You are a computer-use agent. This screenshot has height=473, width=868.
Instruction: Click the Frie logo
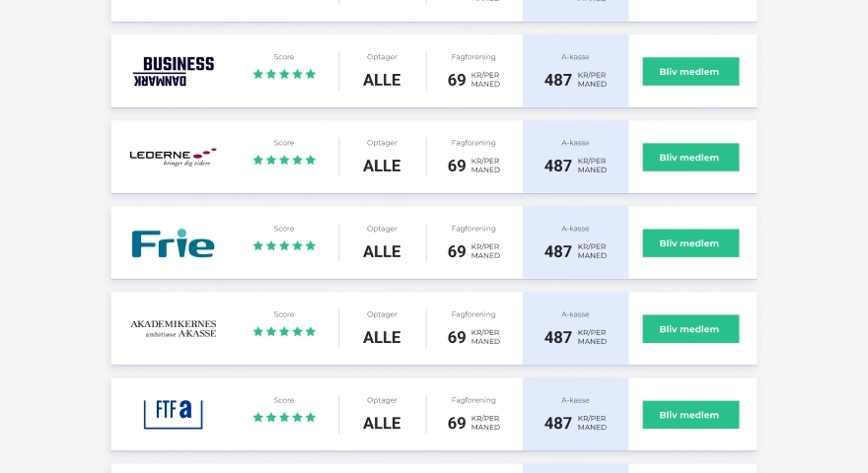point(173,243)
